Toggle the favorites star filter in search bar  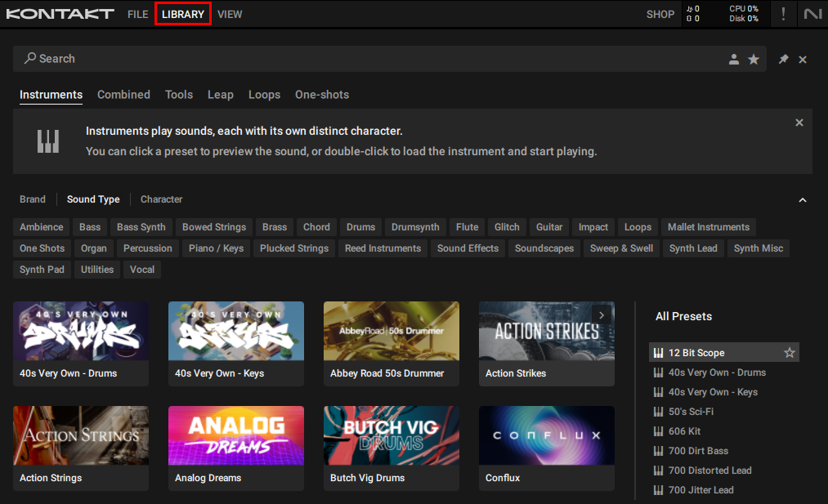point(754,60)
